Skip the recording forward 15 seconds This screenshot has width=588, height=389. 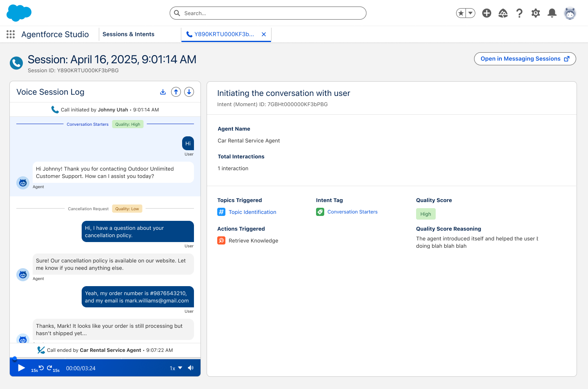[x=53, y=369]
